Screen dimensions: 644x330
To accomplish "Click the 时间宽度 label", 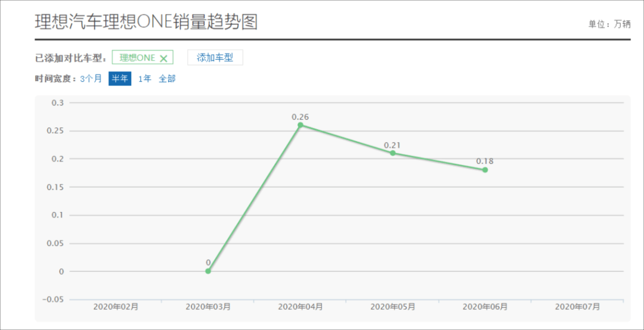I will (56, 79).
